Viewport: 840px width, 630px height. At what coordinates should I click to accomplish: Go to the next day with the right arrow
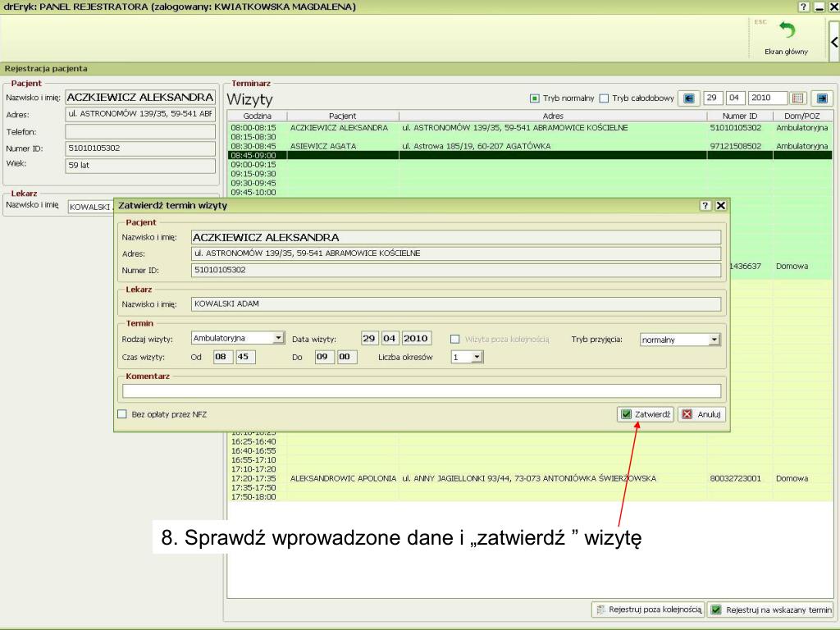[x=821, y=98]
